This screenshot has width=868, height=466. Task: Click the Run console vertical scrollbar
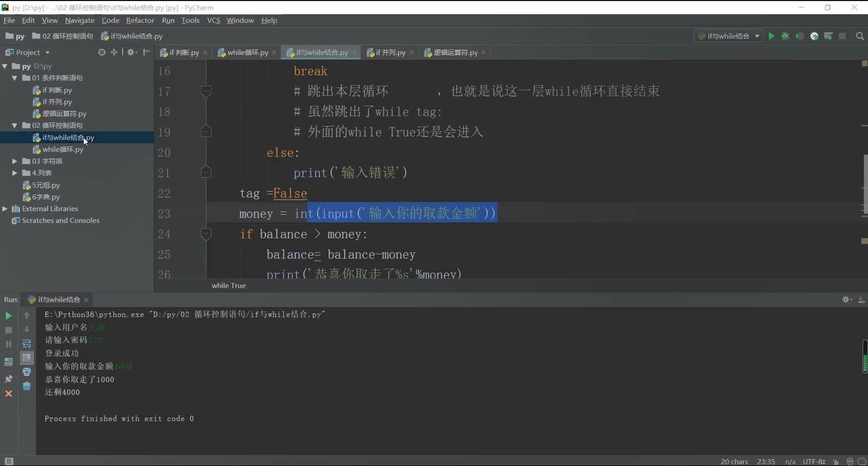click(865, 356)
